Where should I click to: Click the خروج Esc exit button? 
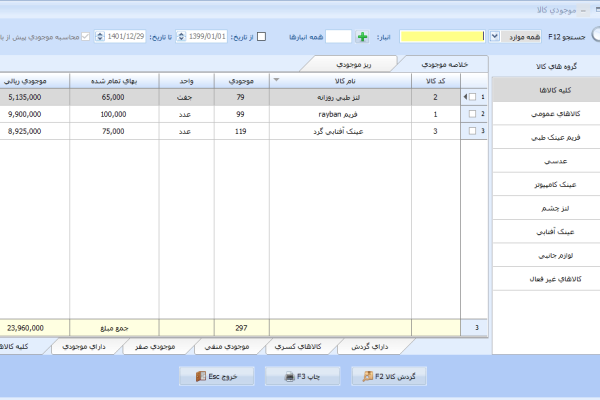pyautogui.click(x=217, y=376)
